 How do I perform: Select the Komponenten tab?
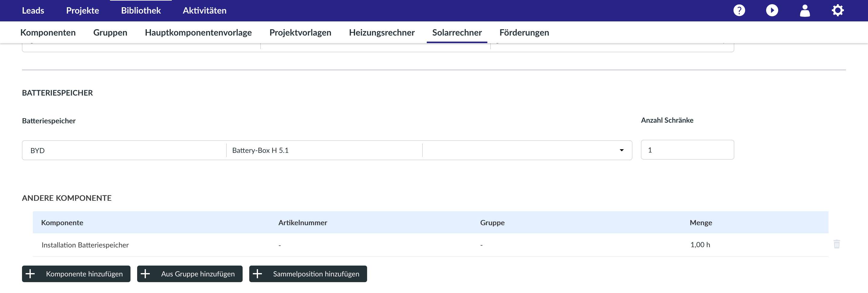click(48, 32)
